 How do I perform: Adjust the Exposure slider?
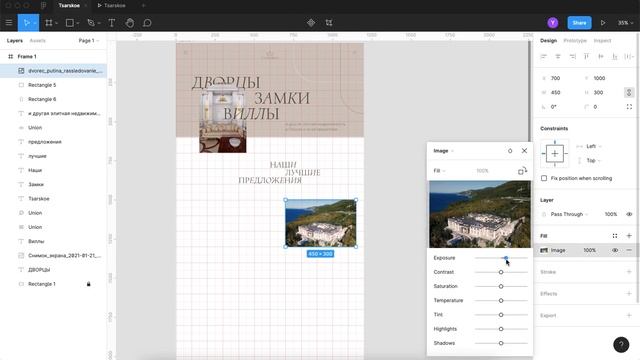[501, 258]
